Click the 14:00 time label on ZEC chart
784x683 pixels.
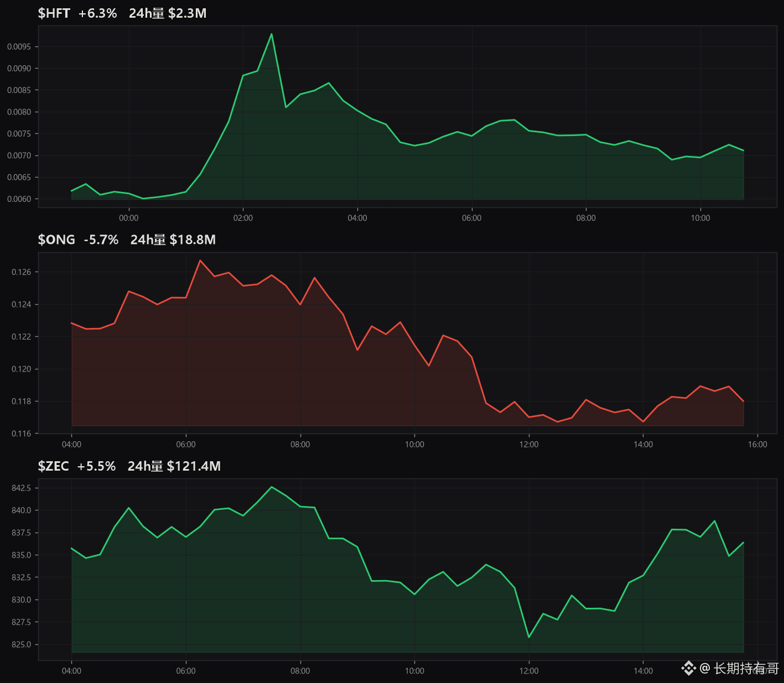(643, 671)
